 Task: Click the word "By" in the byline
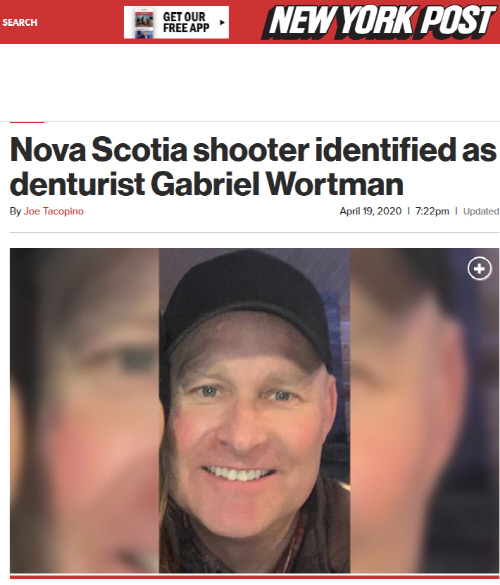pyautogui.click(x=15, y=211)
